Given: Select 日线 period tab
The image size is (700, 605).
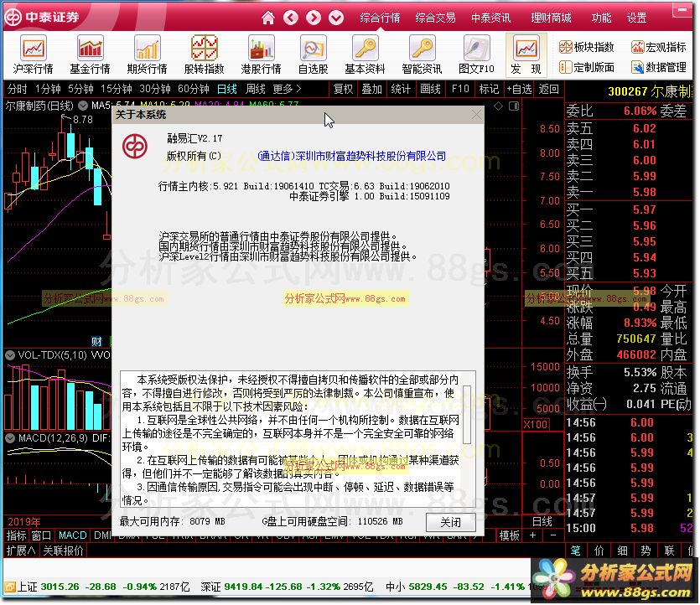Looking at the screenshot, I should (227, 89).
